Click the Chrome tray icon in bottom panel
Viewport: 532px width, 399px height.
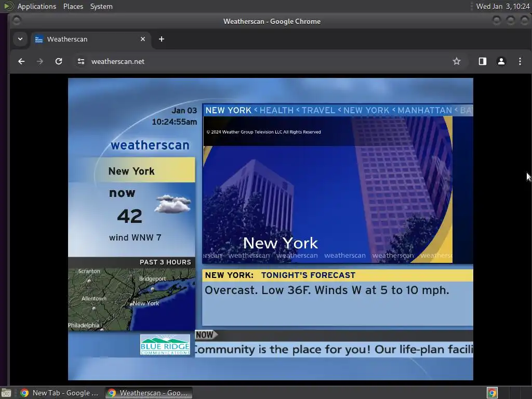pos(492,393)
